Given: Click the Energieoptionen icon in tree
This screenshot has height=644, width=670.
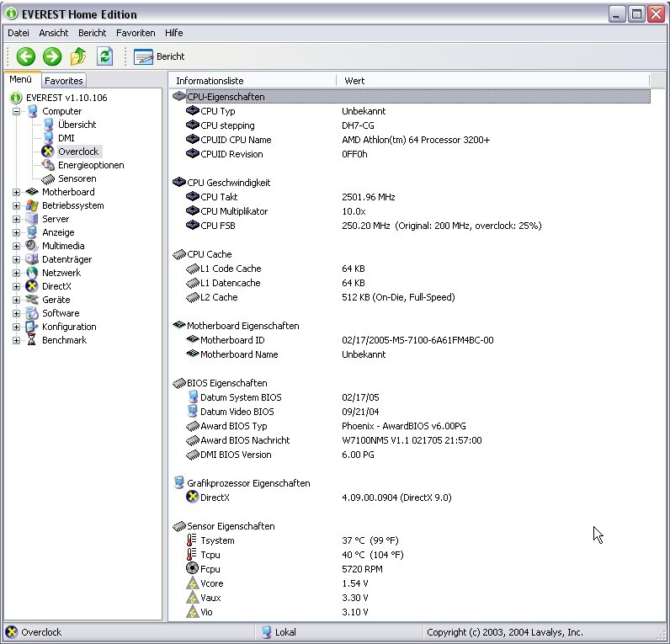Looking at the screenshot, I should pos(48,165).
